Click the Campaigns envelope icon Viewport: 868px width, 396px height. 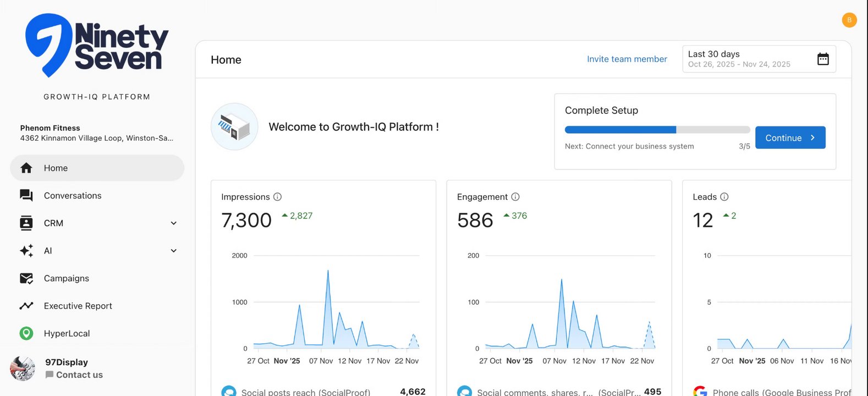[26, 278]
